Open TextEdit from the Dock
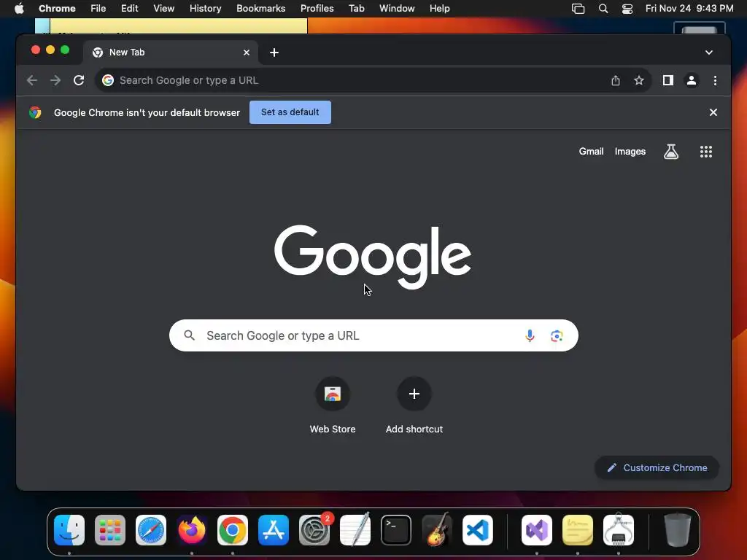Viewport: 747px width, 560px height. click(355, 530)
